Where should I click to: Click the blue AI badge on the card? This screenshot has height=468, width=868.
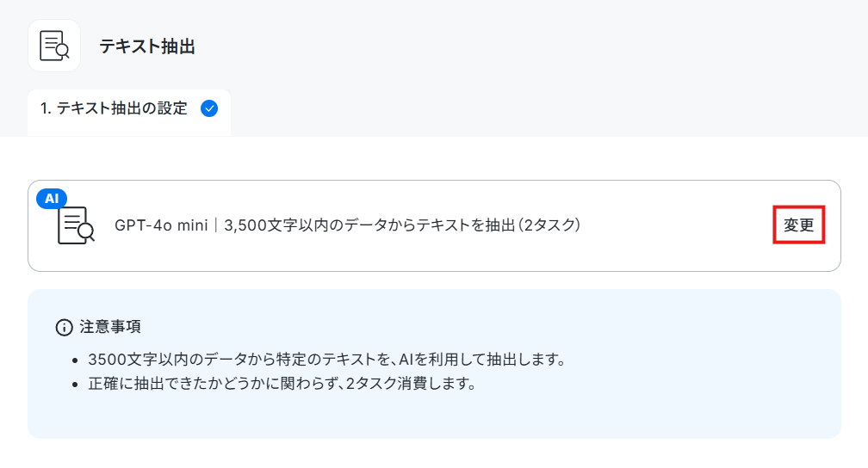pyautogui.click(x=52, y=198)
